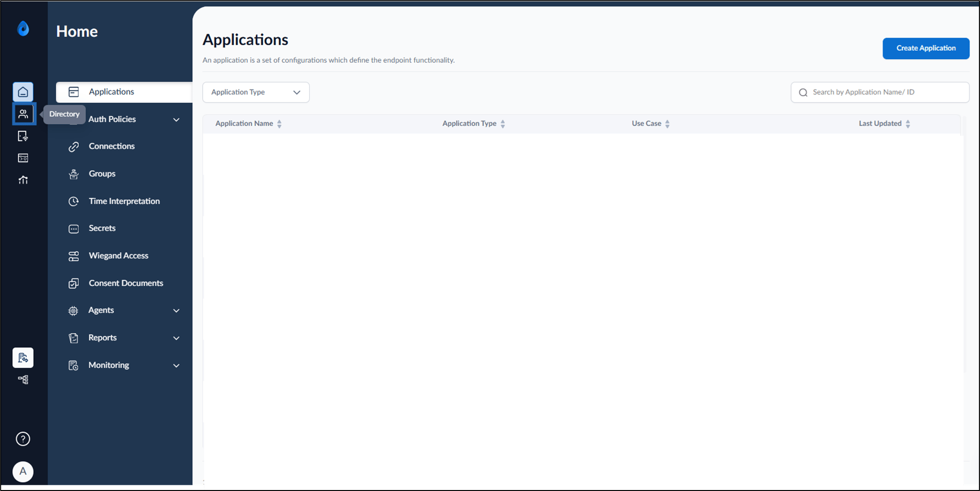The image size is (980, 491).
Task: Expand the Auth Policies chevron
Action: 177,120
